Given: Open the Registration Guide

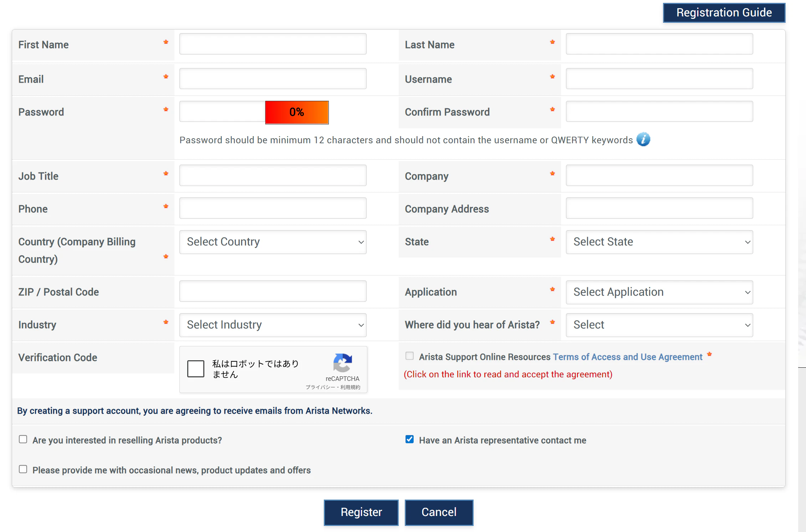Looking at the screenshot, I should (724, 13).
